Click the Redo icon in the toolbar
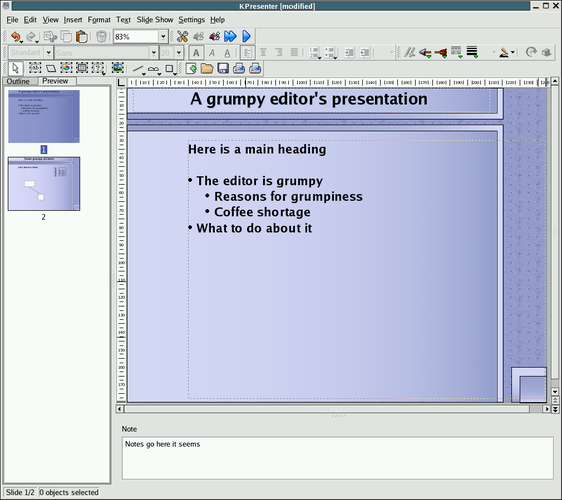Viewport: 562px width, 500px height. [32, 37]
